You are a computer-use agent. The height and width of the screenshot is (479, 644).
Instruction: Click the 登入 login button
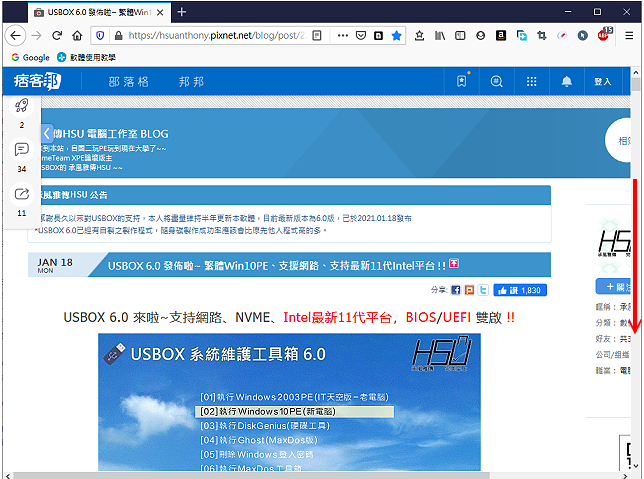pyautogui.click(x=603, y=82)
